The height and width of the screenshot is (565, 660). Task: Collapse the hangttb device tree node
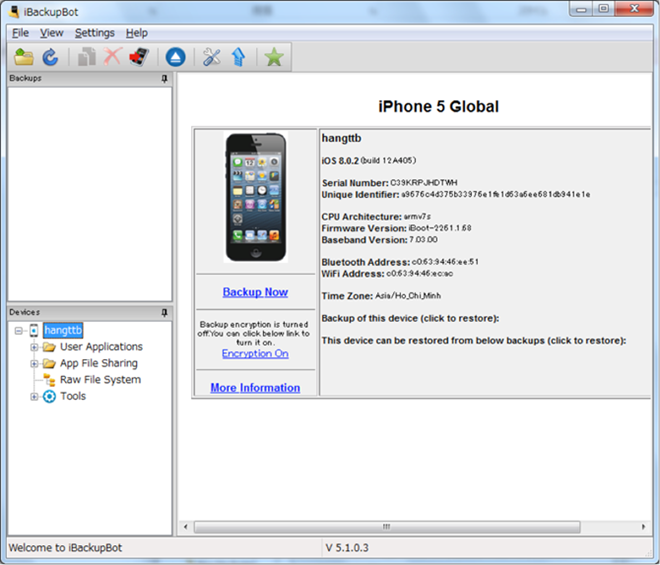click(x=19, y=330)
